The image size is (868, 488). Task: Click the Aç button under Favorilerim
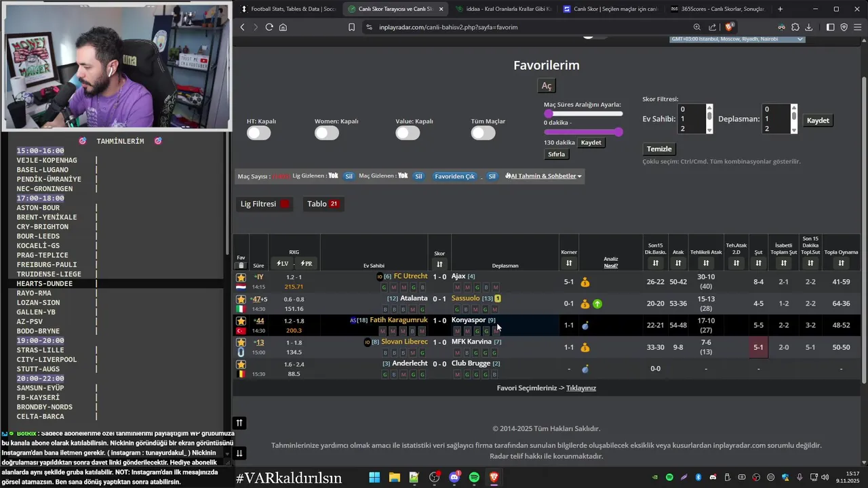pyautogui.click(x=547, y=85)
